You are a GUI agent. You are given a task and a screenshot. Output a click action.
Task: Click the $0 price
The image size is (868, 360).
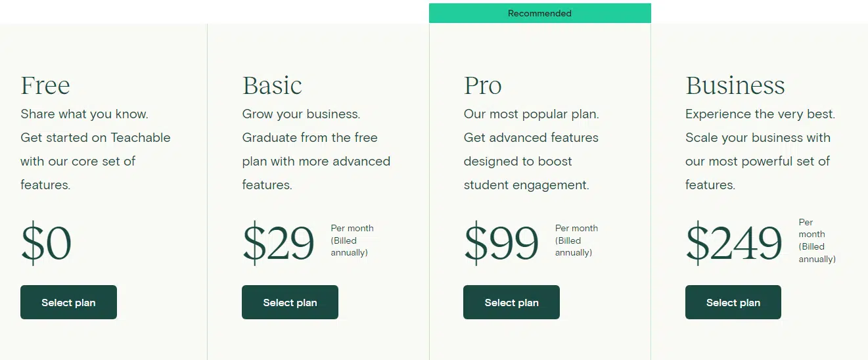(46, 244)
